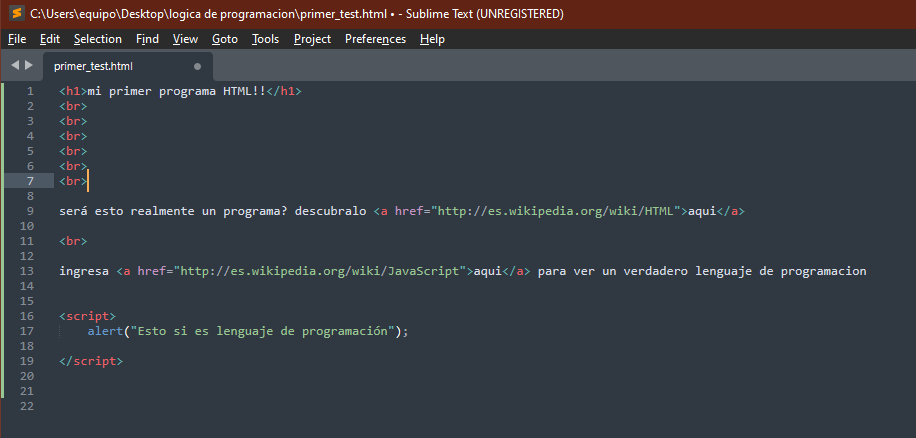Image resolution: width=916 pixels, height=438 pixels.
Task: Open the Help menu
Action: point(432,39)
